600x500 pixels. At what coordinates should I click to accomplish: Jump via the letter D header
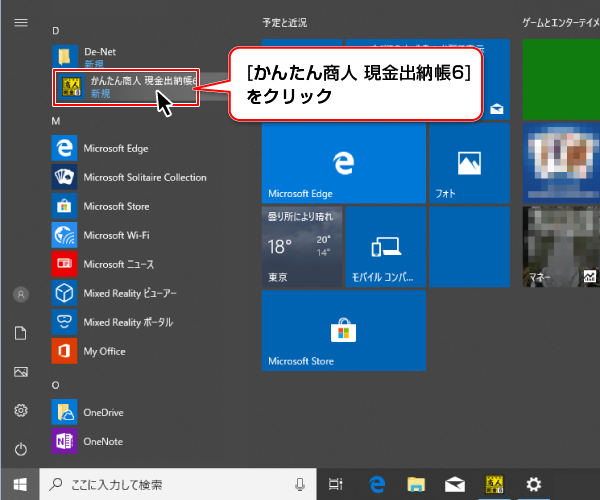(x=56, y=31)
